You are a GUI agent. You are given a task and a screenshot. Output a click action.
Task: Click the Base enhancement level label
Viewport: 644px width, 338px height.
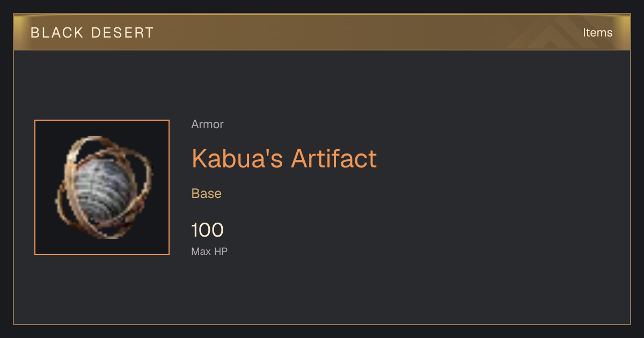click(207, 194)
